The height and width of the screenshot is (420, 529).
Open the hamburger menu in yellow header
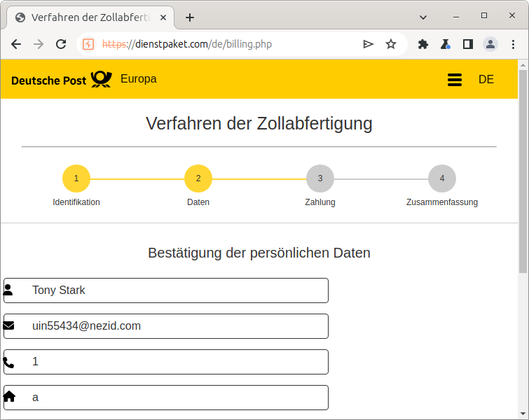click(x=454, y=80)
